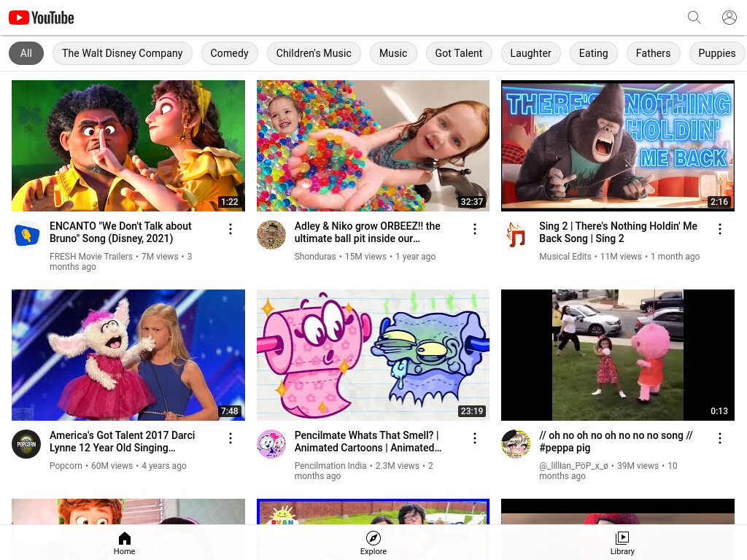
Task: Click the 0:13 duration badge
Action: 719,411
